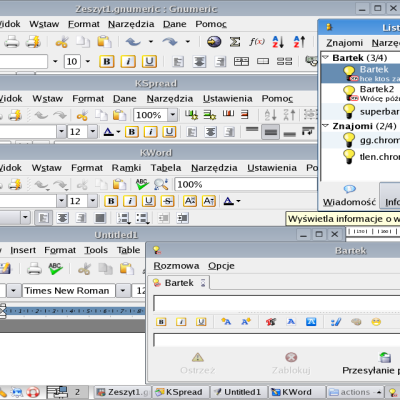The width and height of the screenshot is (400, 400).
Task: Click the Cut scissors icon in Gnumeric
Action: 62,42
